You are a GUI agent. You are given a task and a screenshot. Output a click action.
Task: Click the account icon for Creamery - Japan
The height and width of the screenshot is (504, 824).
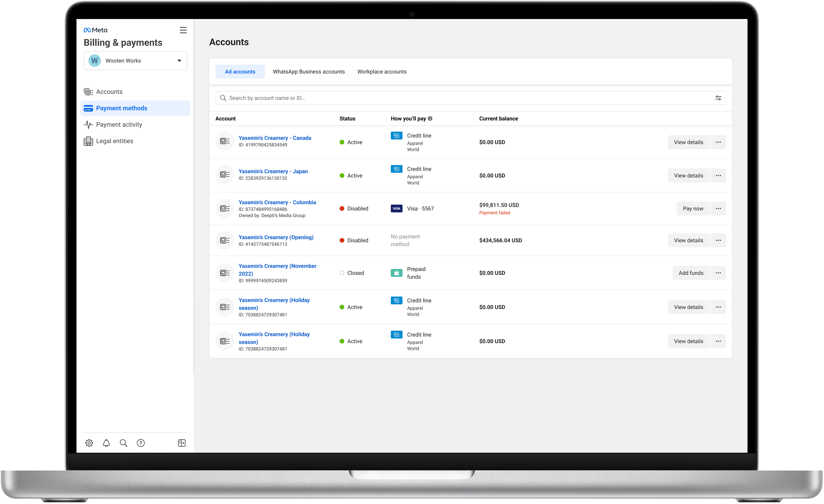225,174
